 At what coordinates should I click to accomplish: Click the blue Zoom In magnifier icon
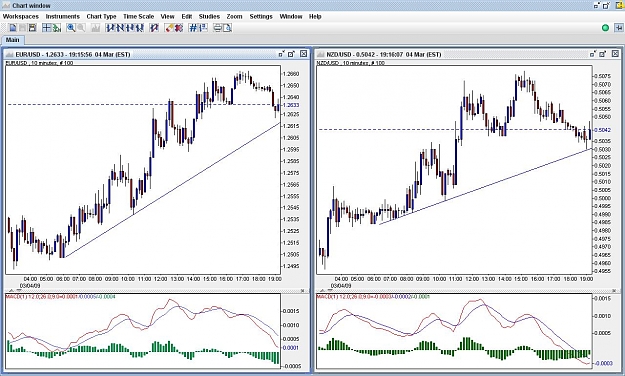[71, 28]
